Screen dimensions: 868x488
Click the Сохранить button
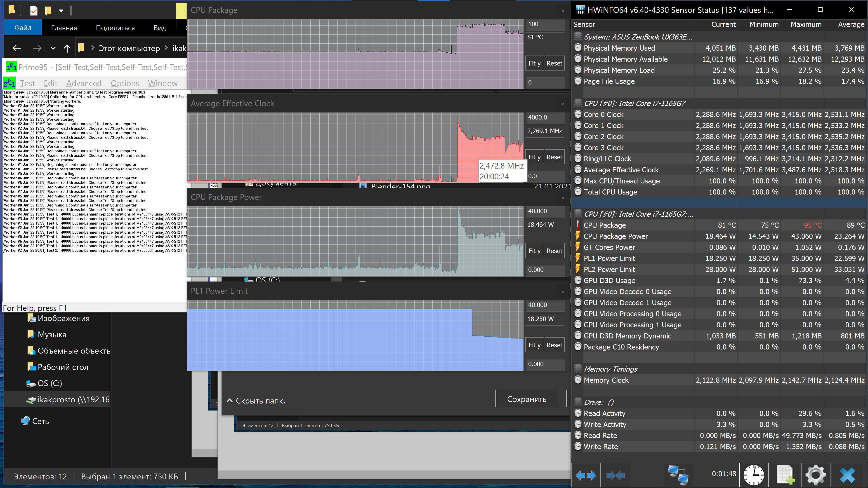pos(527,399)
